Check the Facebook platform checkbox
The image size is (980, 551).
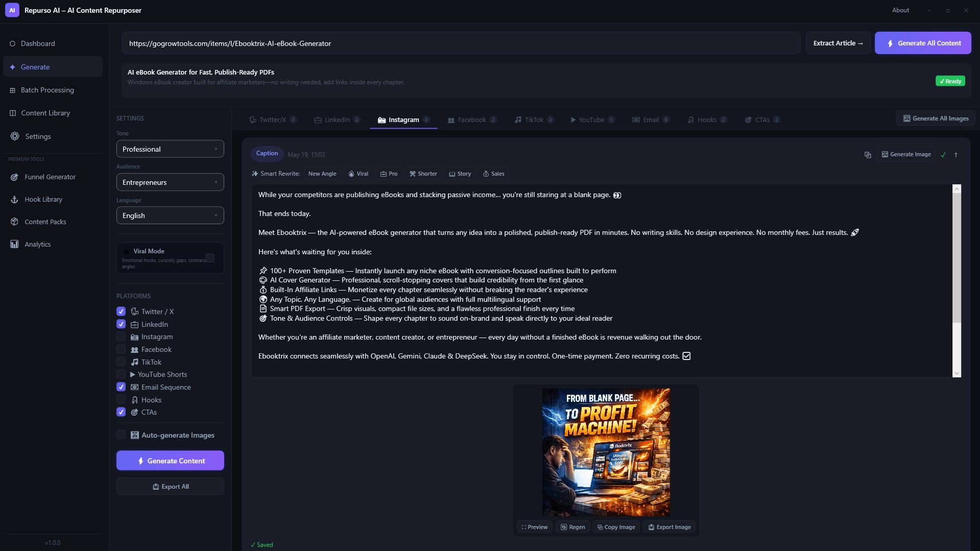coord(121,349)
